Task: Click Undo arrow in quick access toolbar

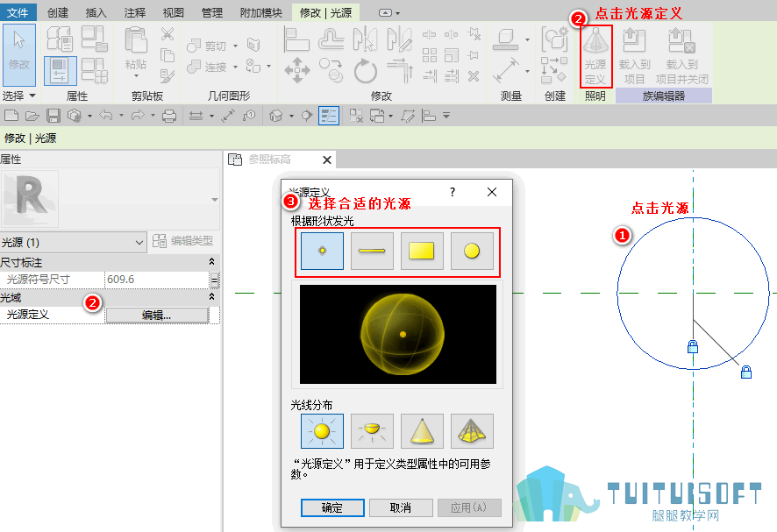Action: point(105,116)
